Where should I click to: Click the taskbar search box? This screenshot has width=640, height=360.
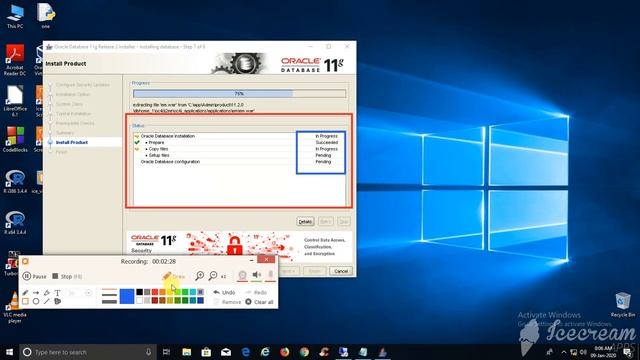[x=88, y=352]
